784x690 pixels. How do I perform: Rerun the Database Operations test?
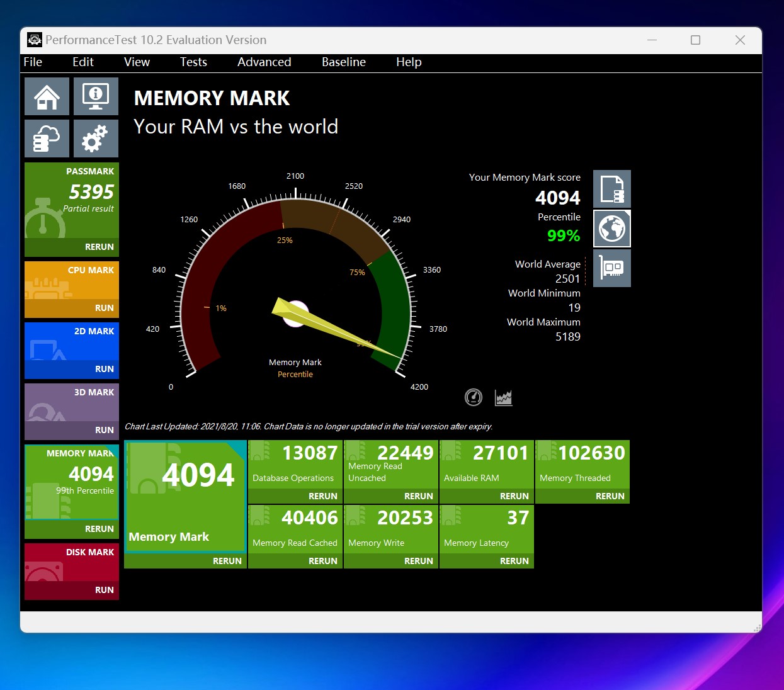coord(322,496)
